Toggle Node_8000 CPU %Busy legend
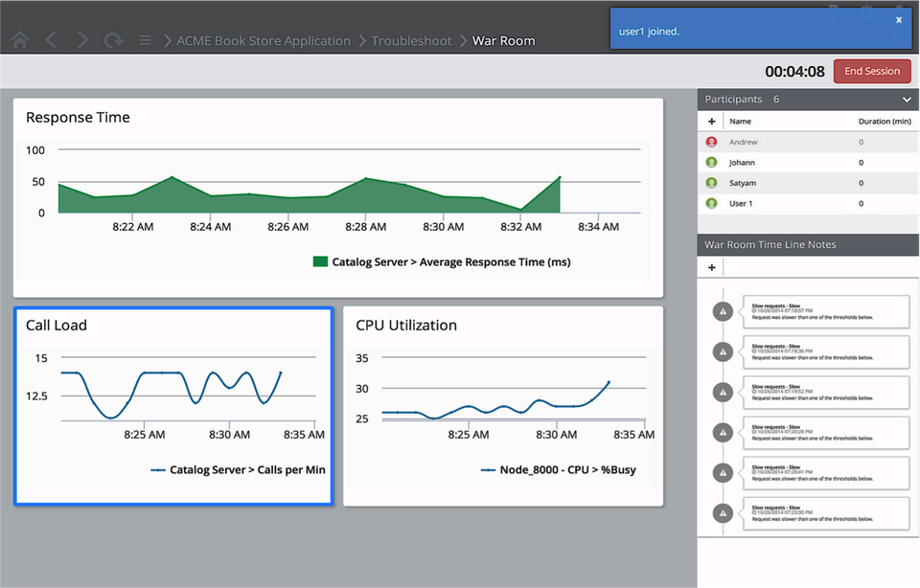920x588 pixels. point(558,469)
